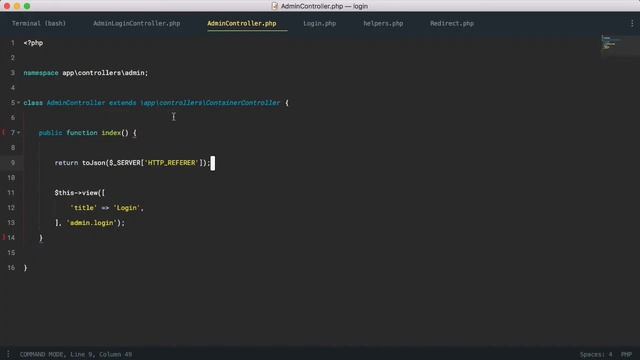The height and width of the screenshot is (360, 640).
Task: Click the public keyword on line 7
Action: 51,133
